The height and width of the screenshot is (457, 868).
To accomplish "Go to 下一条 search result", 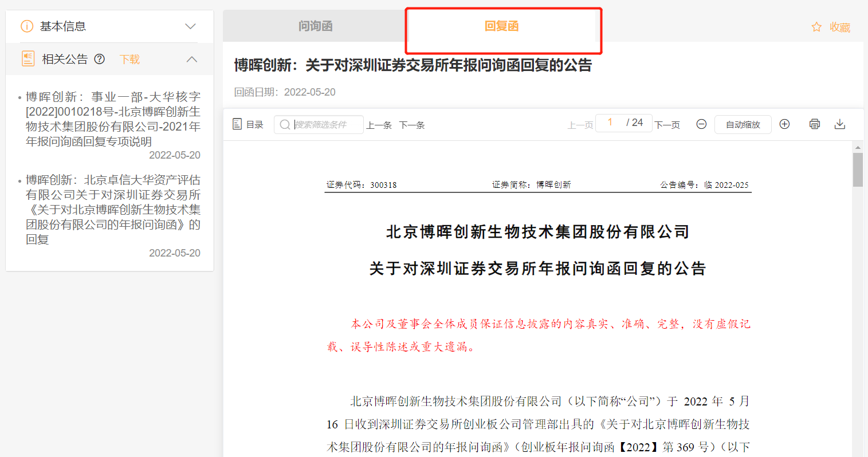I will pyautogui.click(x=412, y=125).
